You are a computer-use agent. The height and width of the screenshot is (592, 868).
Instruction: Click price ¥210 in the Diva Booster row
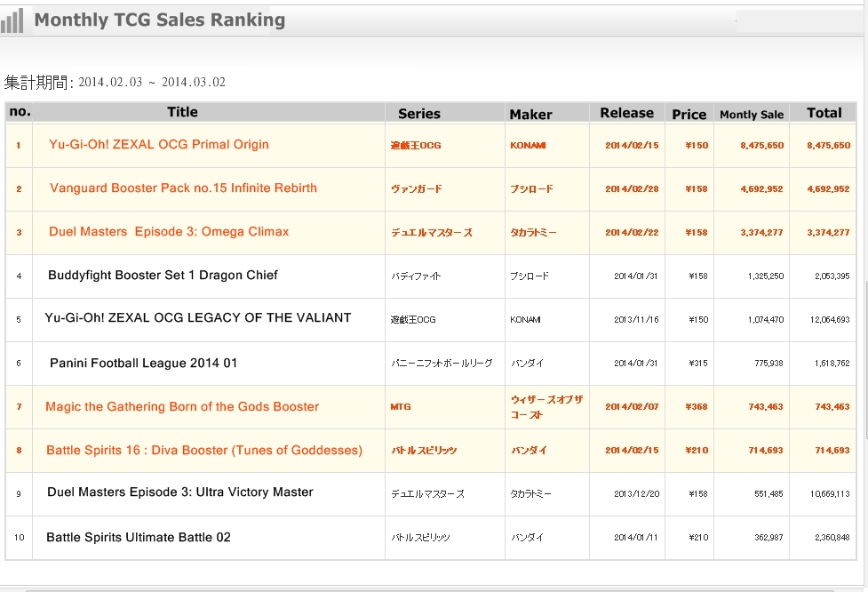[x=697, y=451]
